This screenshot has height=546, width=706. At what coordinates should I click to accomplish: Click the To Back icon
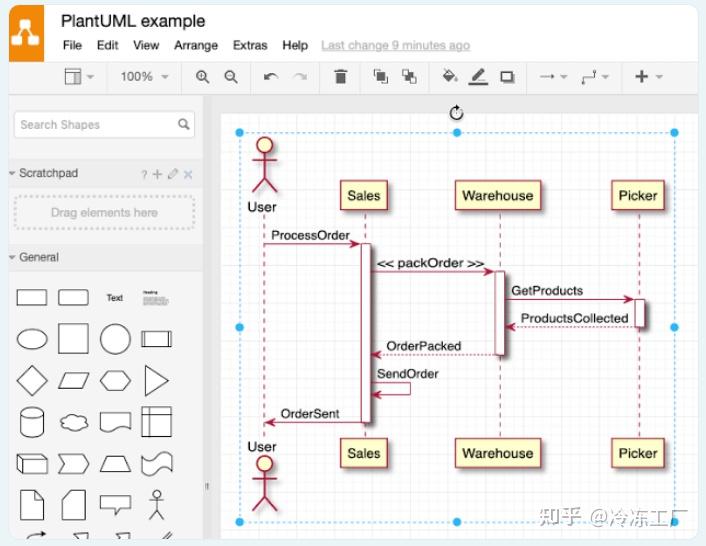(x=409, y=77)
